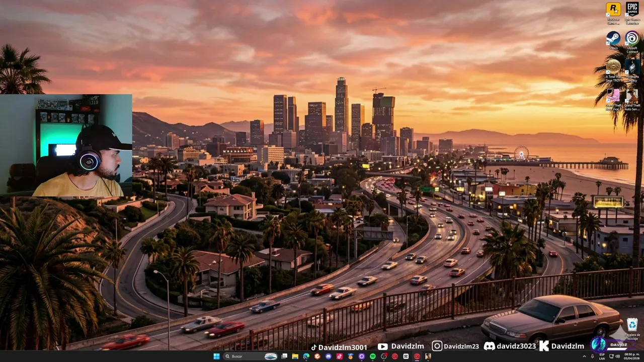644x362 pixels.
Task: Select Grand Theft Auto Vice City shortcut
Action: click(x=613, y=99)
